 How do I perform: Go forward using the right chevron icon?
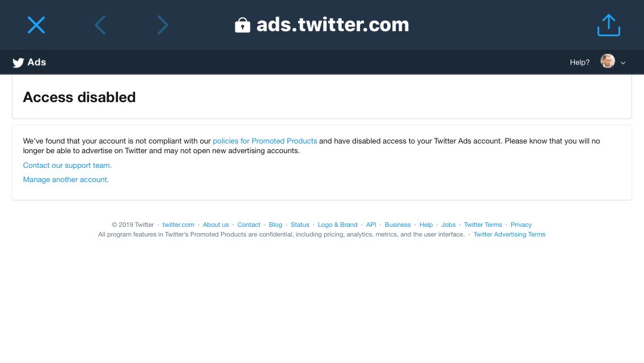pyautogui.click(x=163, y=25)
